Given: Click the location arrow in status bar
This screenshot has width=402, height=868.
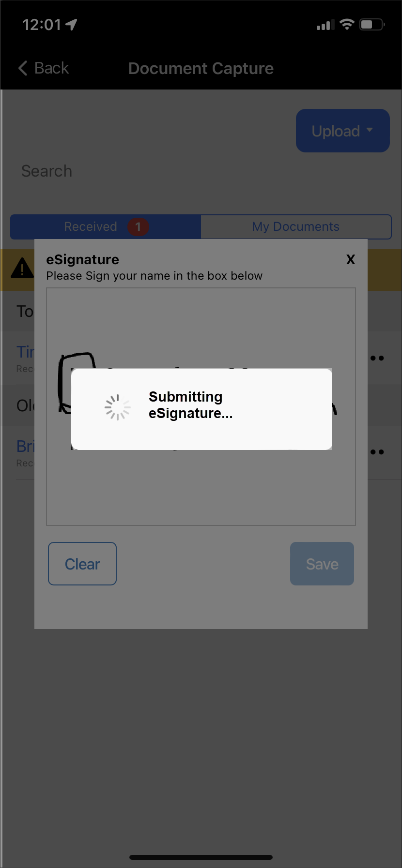Looking at the screenshot, I should (x=72, y=25).
